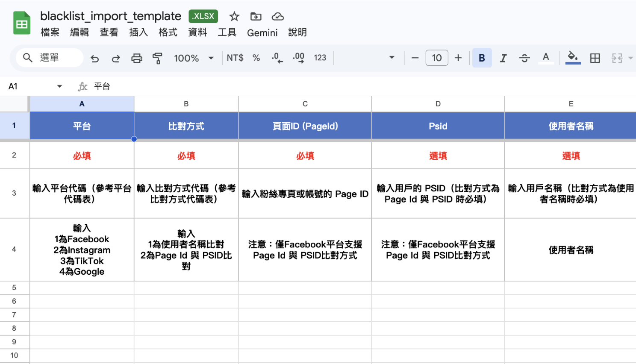Viewport: 636px width, 364px height.
Task: Open the 123 number format options
Action: 320,58
